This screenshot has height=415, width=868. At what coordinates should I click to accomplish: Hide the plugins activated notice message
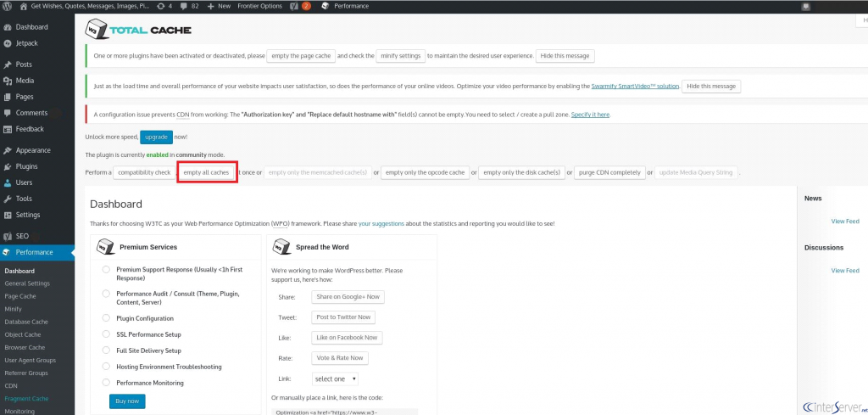[565, 56]
